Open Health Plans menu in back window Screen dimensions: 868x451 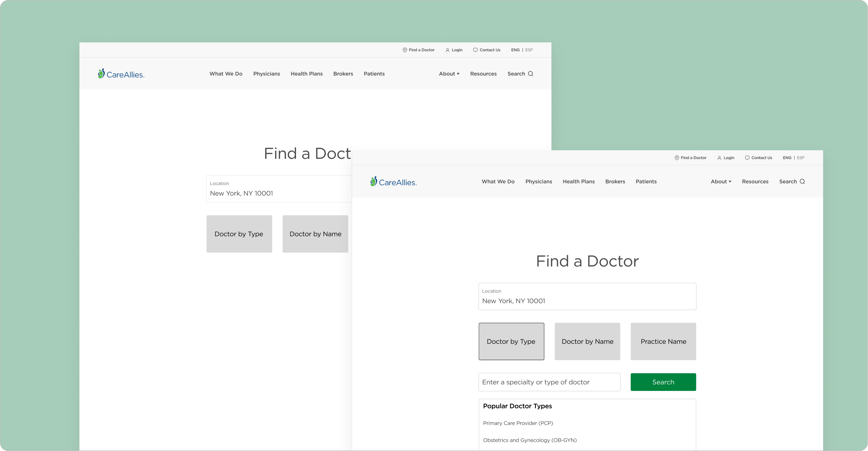[306, 74]
